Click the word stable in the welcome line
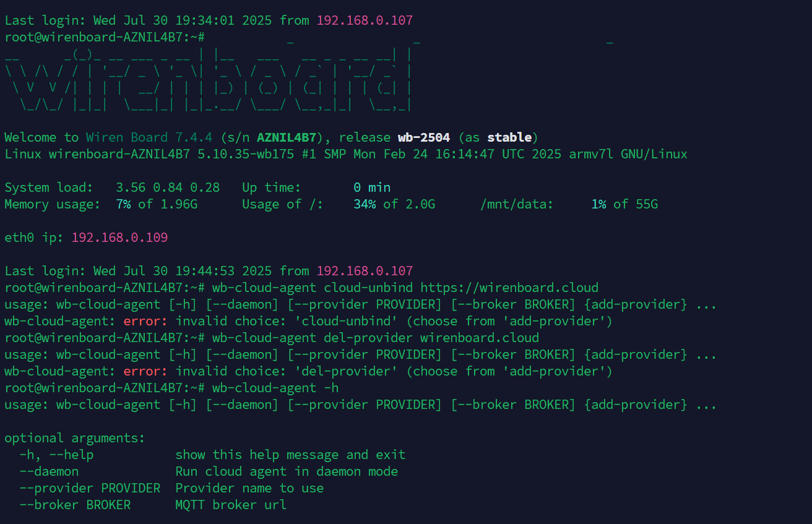The image size is (812, 524). pyautogui.click(x=509, y=137)
